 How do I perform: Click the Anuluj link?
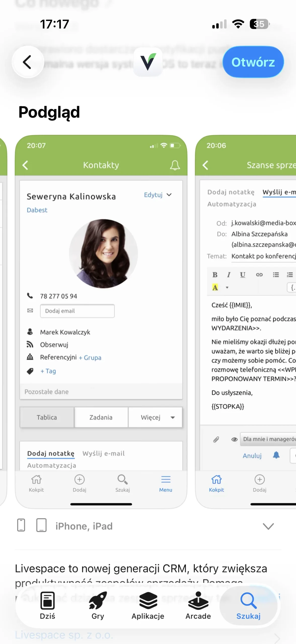pyautogui.click(x=252, y=456)
